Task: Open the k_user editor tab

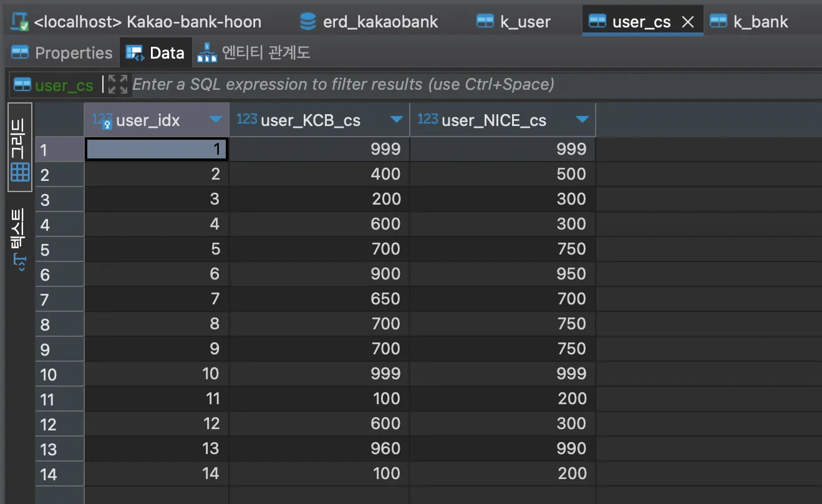Action: tap(514, 22)
